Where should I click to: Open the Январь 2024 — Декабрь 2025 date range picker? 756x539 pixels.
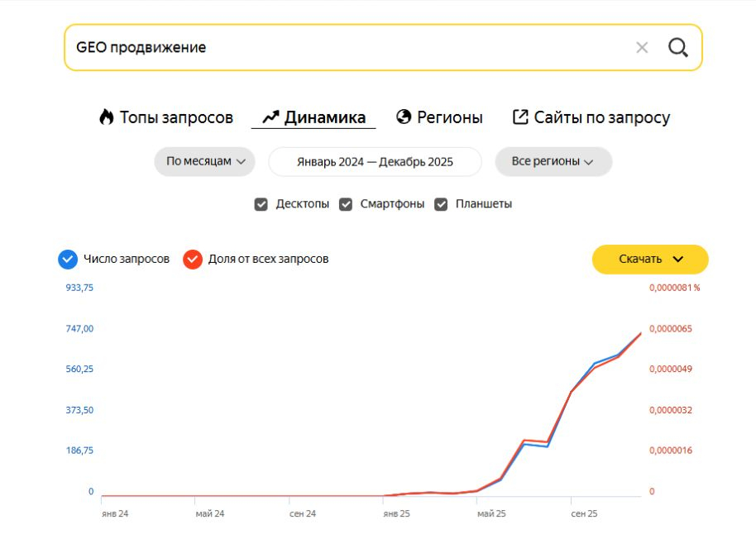point(375,162)
